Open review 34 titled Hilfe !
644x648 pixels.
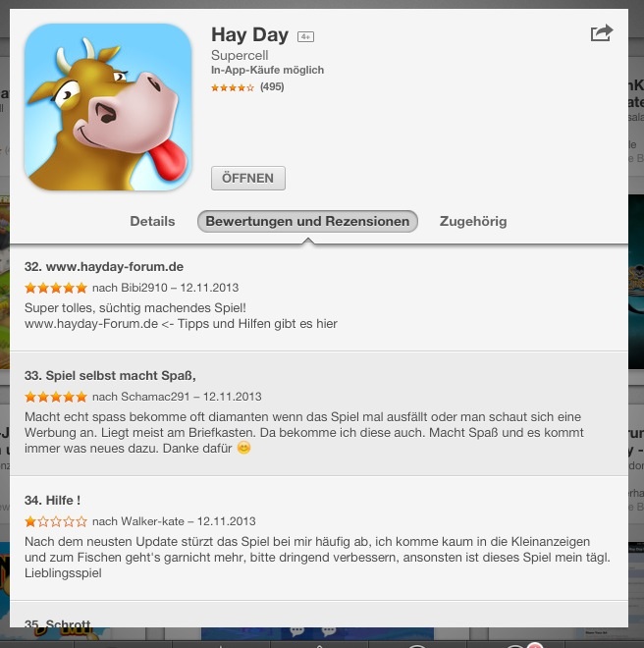click(x=52, y=501)
